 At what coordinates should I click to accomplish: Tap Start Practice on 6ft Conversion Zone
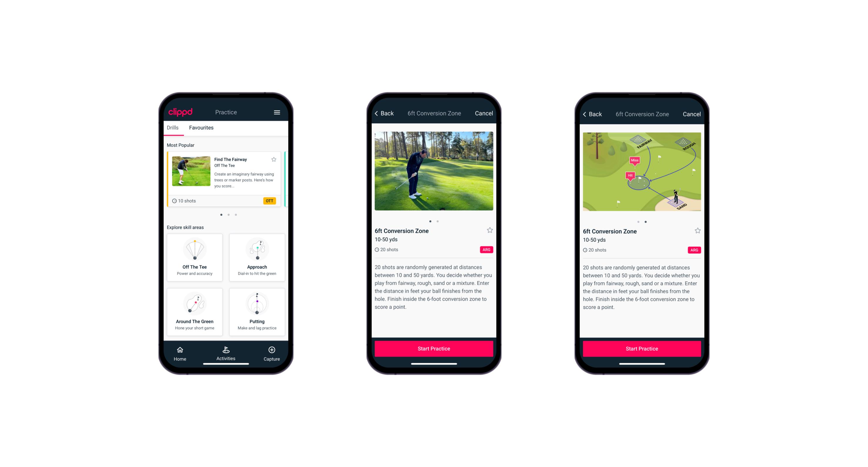coord(434,349)
